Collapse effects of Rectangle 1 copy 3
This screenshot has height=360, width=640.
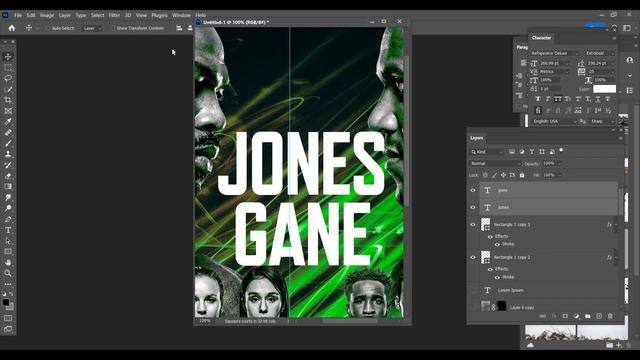[x=616, y=225]
